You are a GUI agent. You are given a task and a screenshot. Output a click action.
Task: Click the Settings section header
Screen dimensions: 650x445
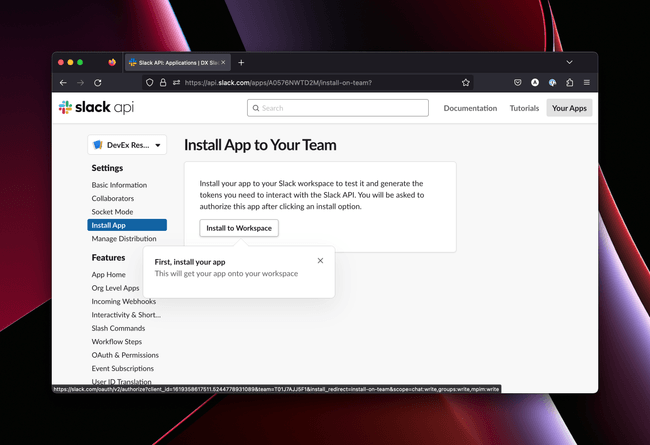click(x=107, y=168)
